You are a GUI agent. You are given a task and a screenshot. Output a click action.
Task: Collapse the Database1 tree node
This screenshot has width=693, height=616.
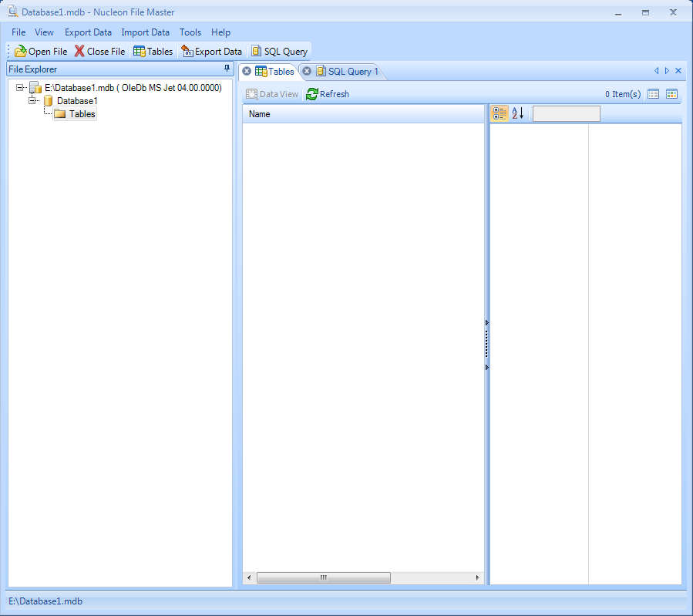pos(32,101)
